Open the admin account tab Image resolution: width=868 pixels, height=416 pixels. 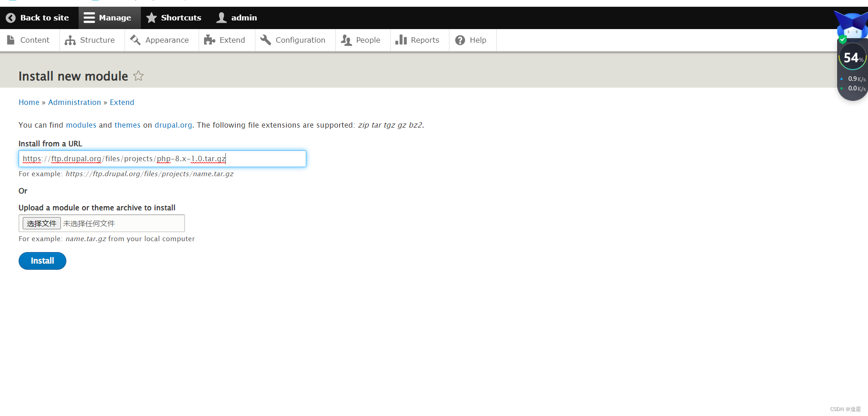(x=237, y=18)
